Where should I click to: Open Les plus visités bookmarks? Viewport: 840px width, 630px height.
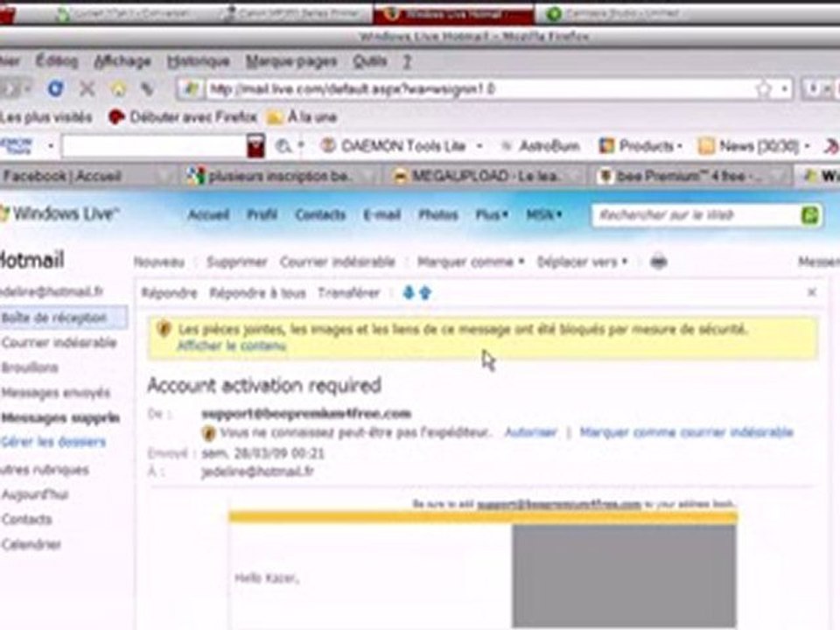click(46, 117)
